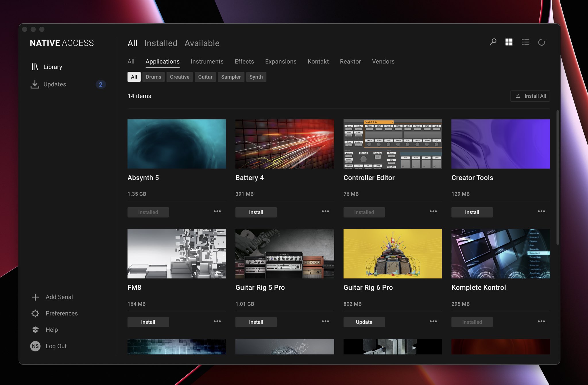This screenshot has width=588, height=385.
Task: Click the Install All button
Action: tap(530, 96)
